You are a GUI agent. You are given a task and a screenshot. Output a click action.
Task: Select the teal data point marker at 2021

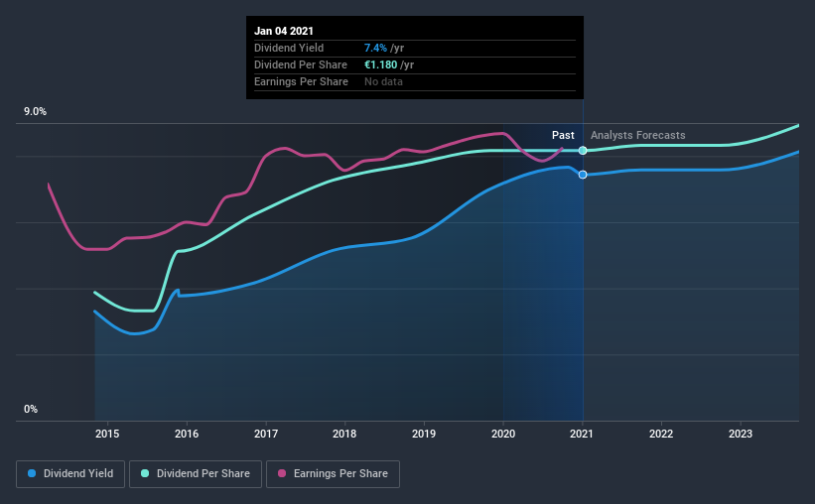(x=583, y=150)
